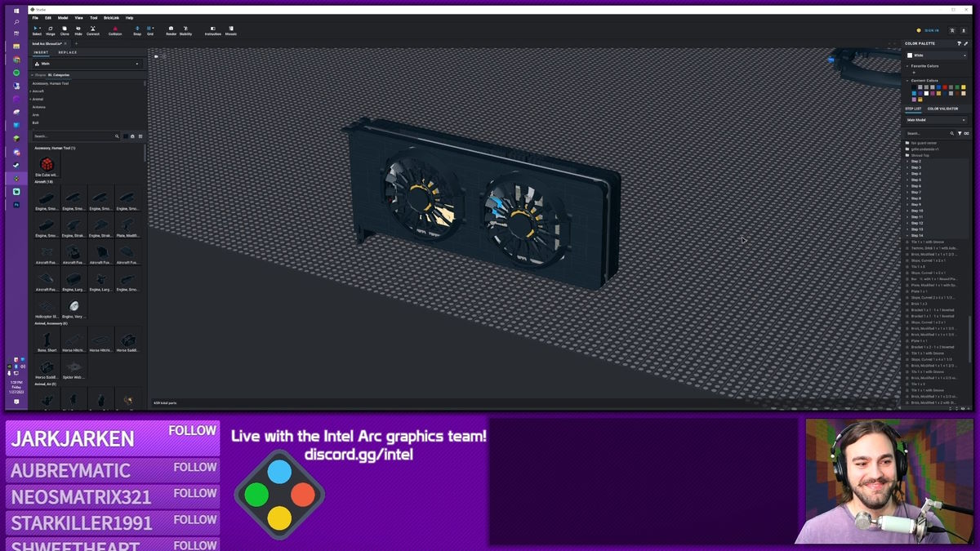
Task: Open the Instruction maker
Action: (213, 30)
